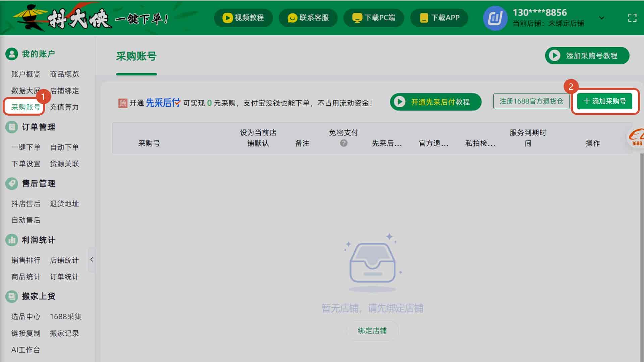Click the 操作 column header

pyautogui.click(x=593, y=143)
